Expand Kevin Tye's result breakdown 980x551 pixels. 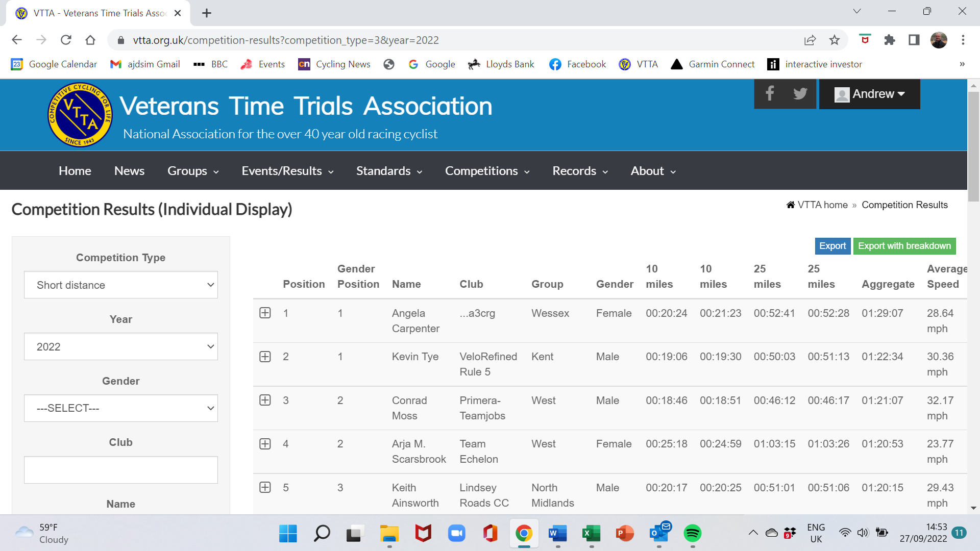[x=265, y=357]
